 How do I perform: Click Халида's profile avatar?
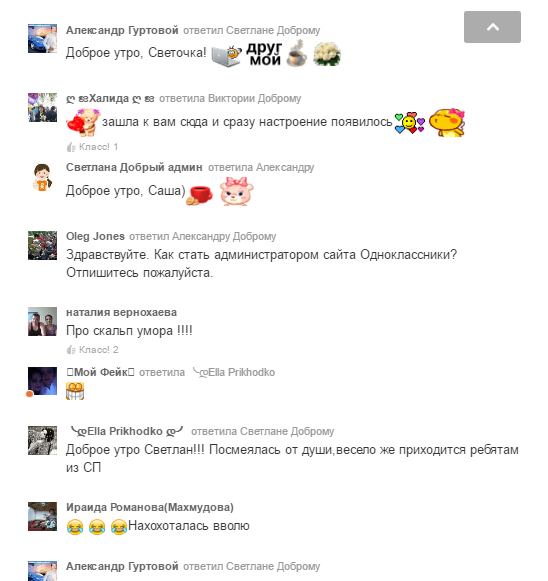pyautogui.click(x=43, y=107)
